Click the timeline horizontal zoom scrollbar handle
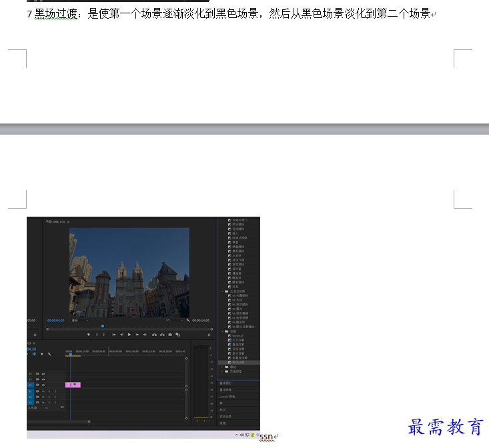This screenshot has height=448, width=489. click(x=89, y=421)
